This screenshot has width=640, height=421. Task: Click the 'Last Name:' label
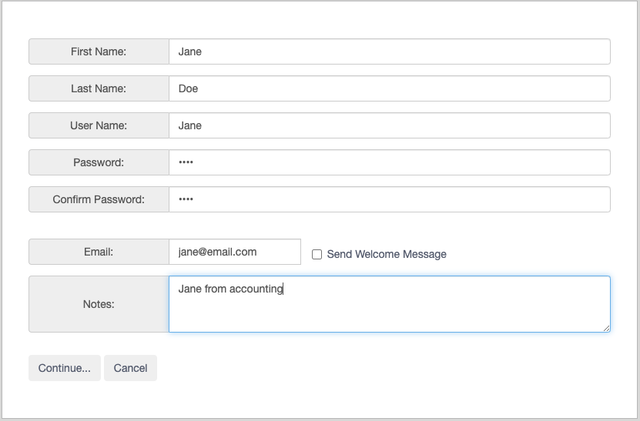98,89
